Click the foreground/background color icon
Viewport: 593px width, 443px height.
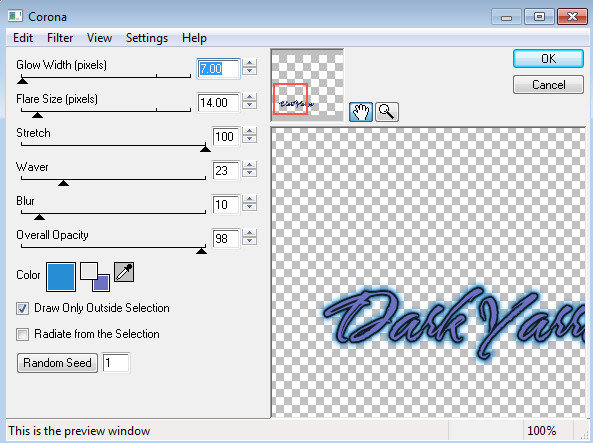[x=95, y=277]
